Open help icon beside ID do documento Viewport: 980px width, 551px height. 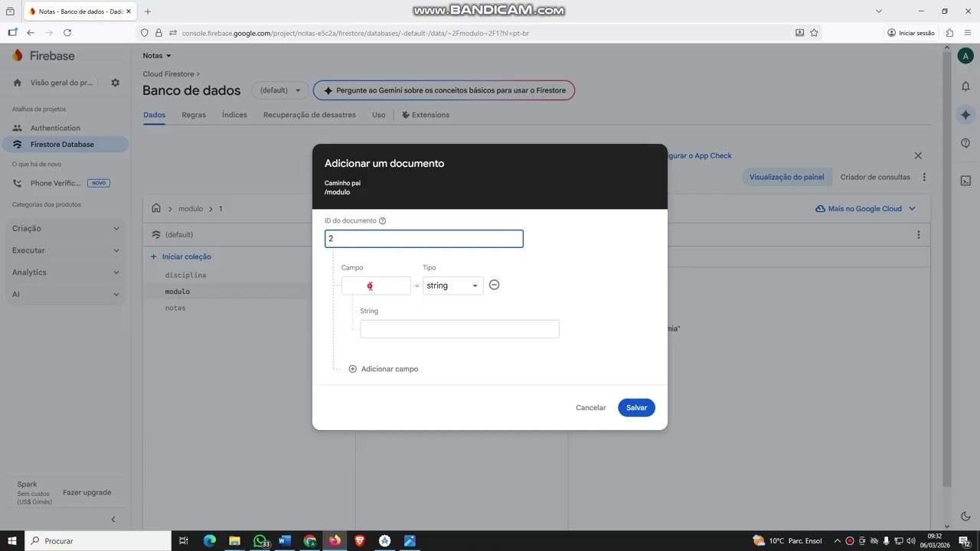click(382, 221)
